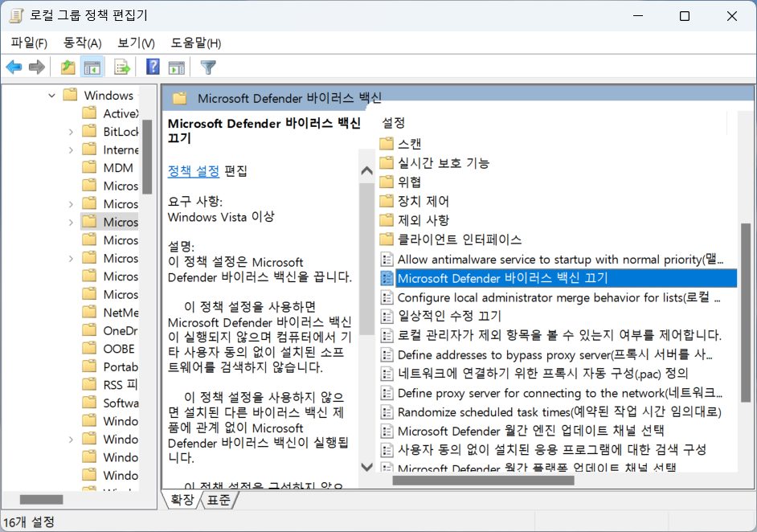Select 네트워크에 연결하기 위한 프록시 자동 구성 setting

coord(542,373)
